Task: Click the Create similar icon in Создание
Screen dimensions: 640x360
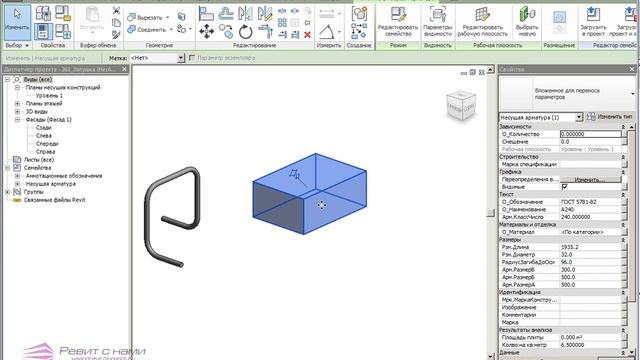Action: pos(359,31)
